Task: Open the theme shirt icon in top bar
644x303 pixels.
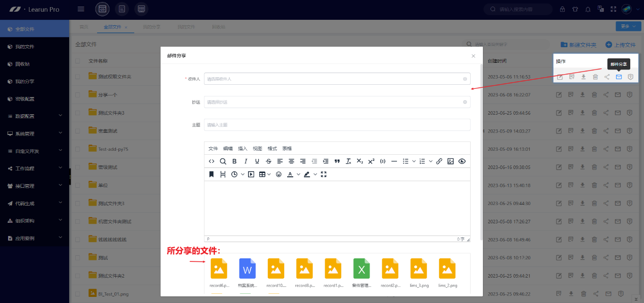Action: pos(575,9)
